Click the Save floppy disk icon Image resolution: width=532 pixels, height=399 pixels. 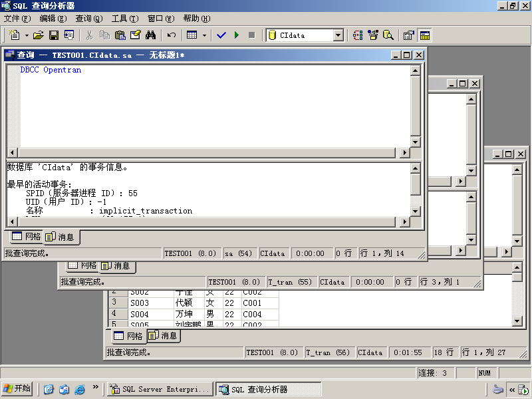(x=54, y=35)
